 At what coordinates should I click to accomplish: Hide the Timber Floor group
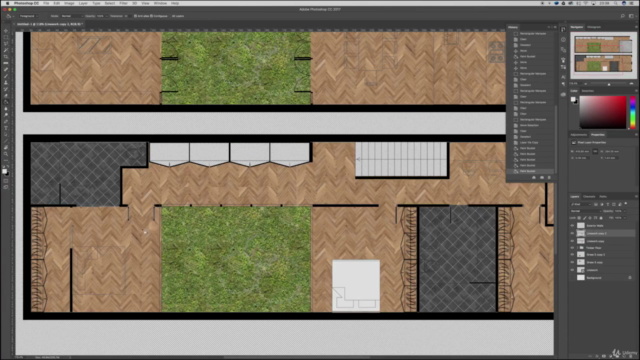pyautogui.click(x=572, y=248)
